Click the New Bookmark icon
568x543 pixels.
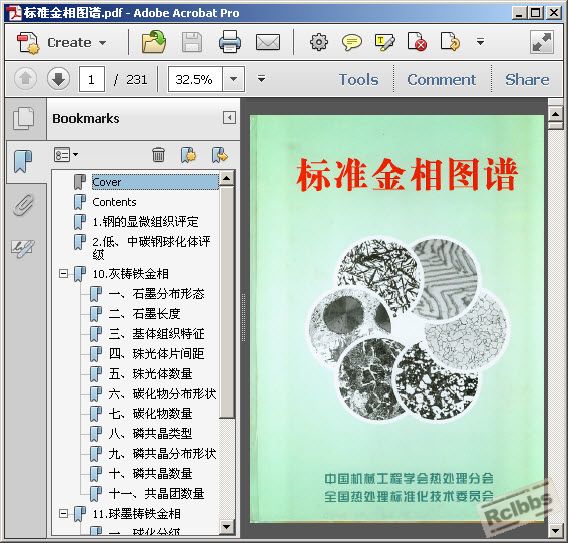point(188,155)
